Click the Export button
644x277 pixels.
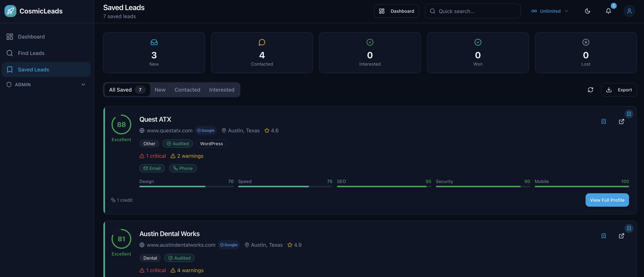point(619,90)
